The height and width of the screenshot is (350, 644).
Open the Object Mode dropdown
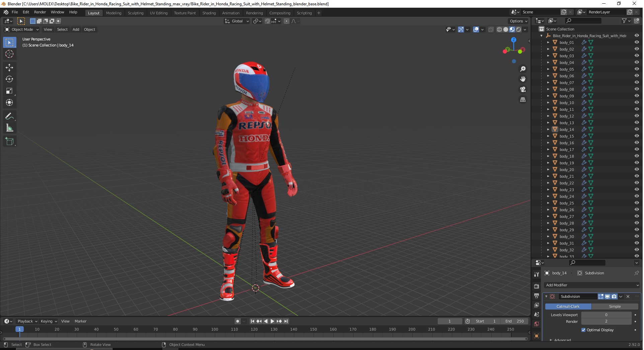[22, 29]
